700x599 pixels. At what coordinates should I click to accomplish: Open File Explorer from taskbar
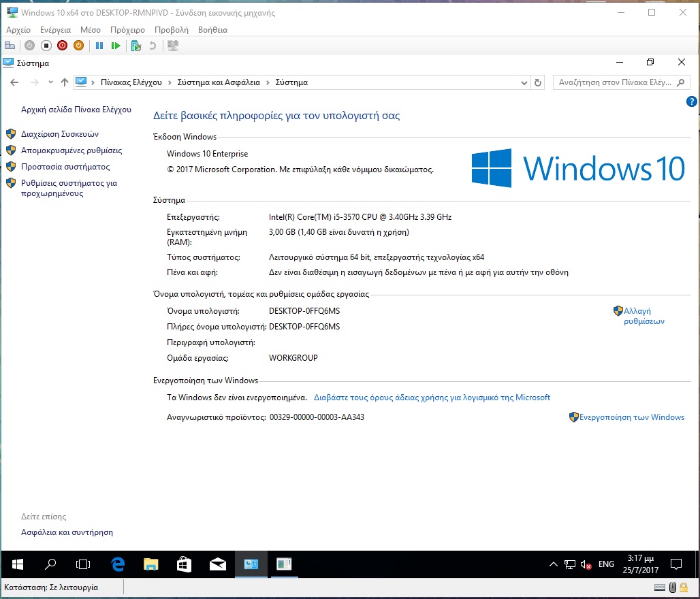tap(151, 565)
